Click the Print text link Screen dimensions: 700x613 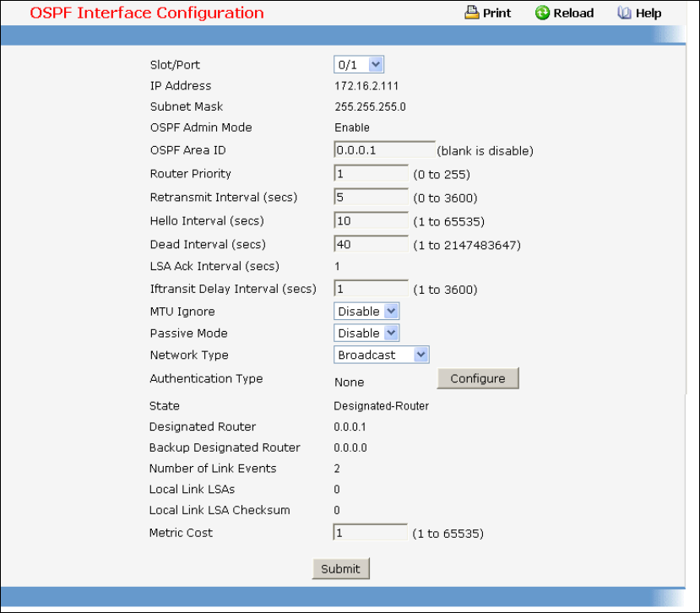[497, 14]
